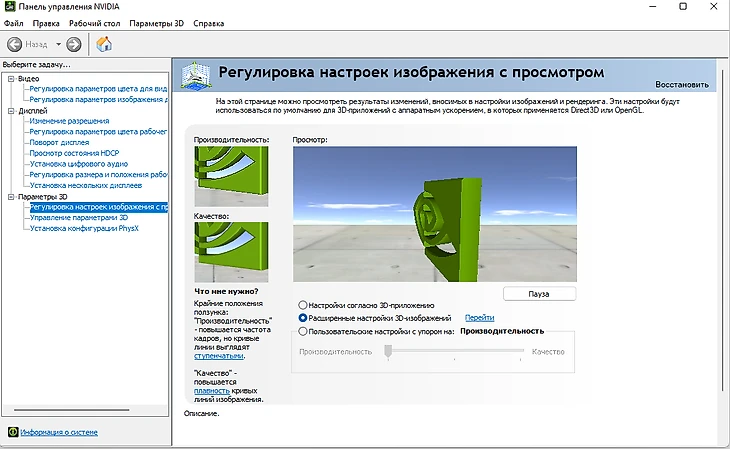The image size is (730, 449).
Task: Click the 3D page header icon
Action: 196,75
